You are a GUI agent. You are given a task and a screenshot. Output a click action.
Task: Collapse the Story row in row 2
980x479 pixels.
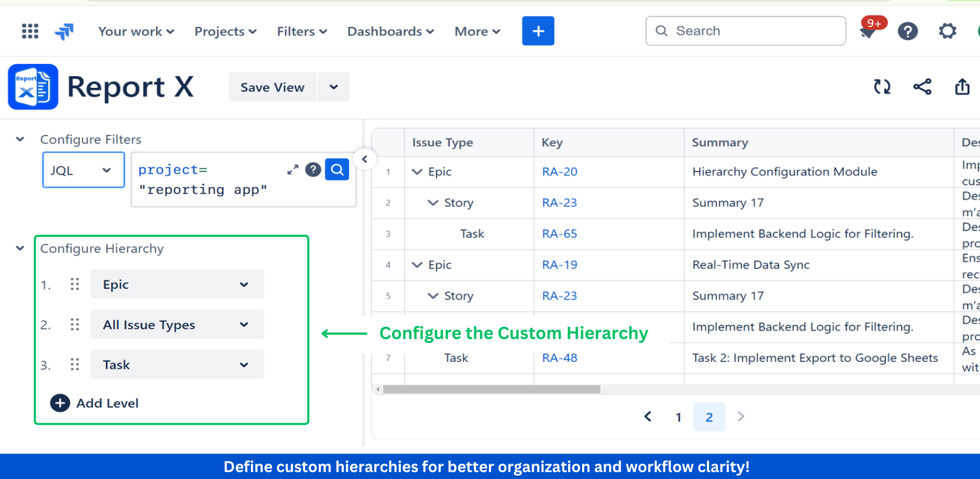pos(434,203)
